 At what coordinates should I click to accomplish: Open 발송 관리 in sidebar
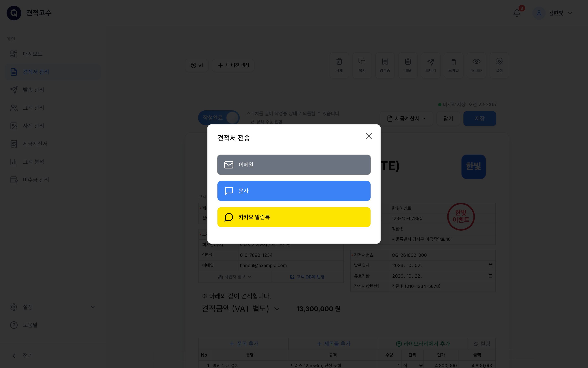pyautogui.click(x=53, y=90)
